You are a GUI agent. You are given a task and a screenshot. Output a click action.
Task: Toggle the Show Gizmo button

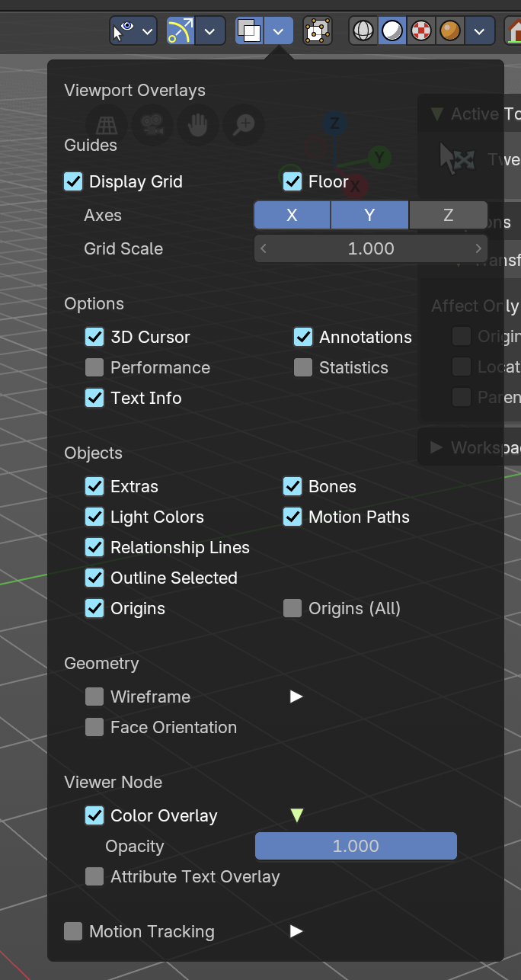pyautogui.click(x=181, y=31)
